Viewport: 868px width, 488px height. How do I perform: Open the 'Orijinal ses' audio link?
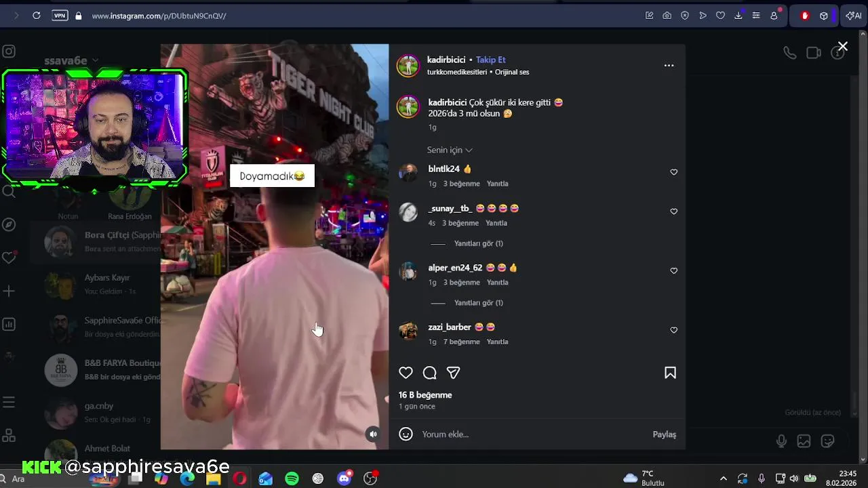click(x=512, y=72)
